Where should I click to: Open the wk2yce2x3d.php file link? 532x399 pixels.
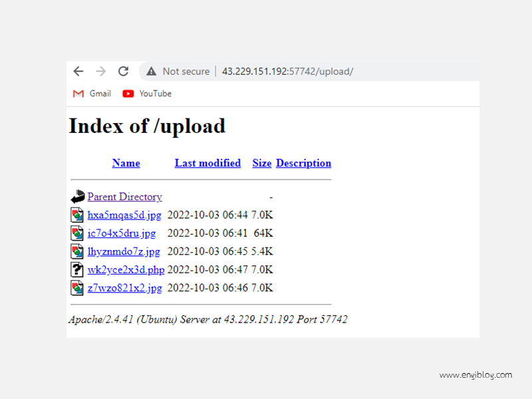[x=126, y=270]
